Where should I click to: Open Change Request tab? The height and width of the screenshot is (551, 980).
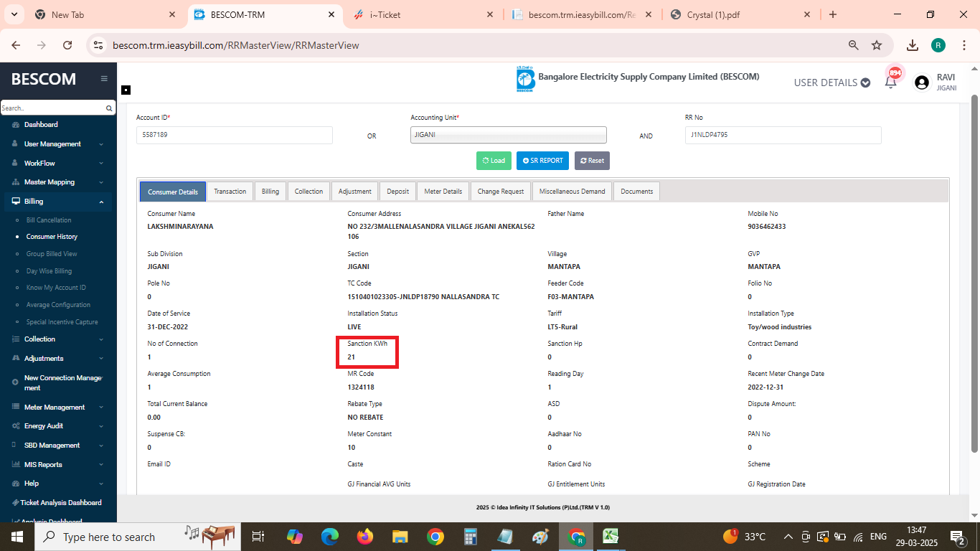(501, 192)
